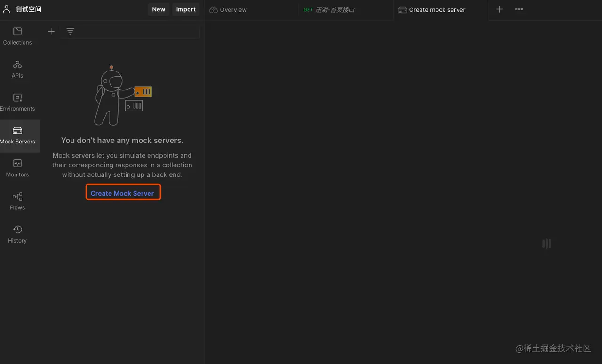
Task: Click Create Mock Server link
Action: 122,193
